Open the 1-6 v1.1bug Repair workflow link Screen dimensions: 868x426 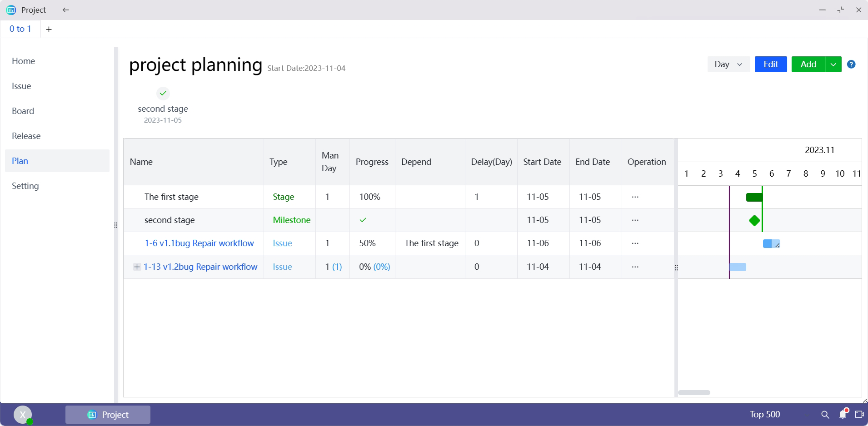(199, 243)
